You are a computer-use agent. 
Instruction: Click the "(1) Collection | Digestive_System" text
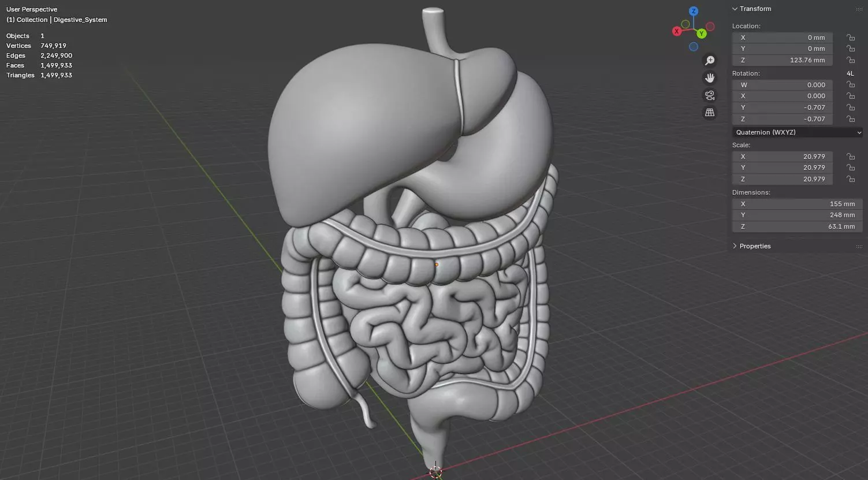[57, 20]
